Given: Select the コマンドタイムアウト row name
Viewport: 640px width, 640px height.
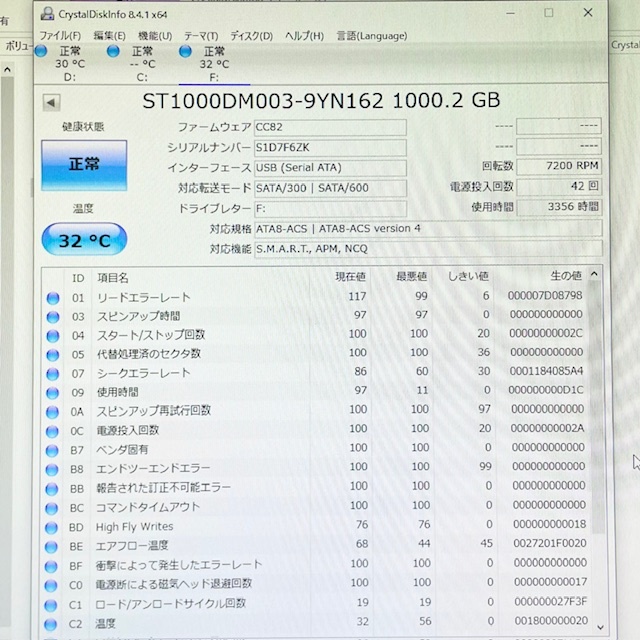Looking at the screenshot, I should tap(148, 507).
